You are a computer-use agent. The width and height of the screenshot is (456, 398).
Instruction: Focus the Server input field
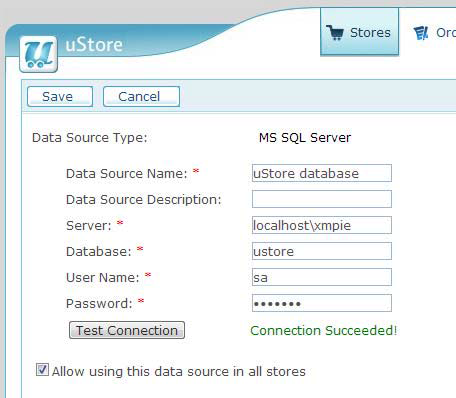pos(322,225)
